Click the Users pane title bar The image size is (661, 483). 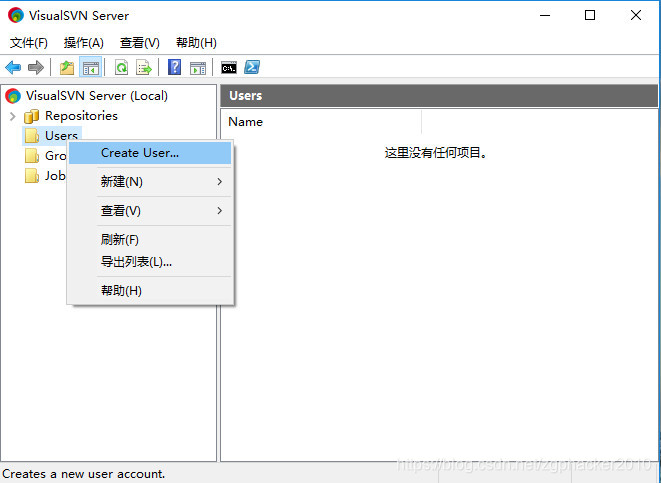tap(439, 96)
